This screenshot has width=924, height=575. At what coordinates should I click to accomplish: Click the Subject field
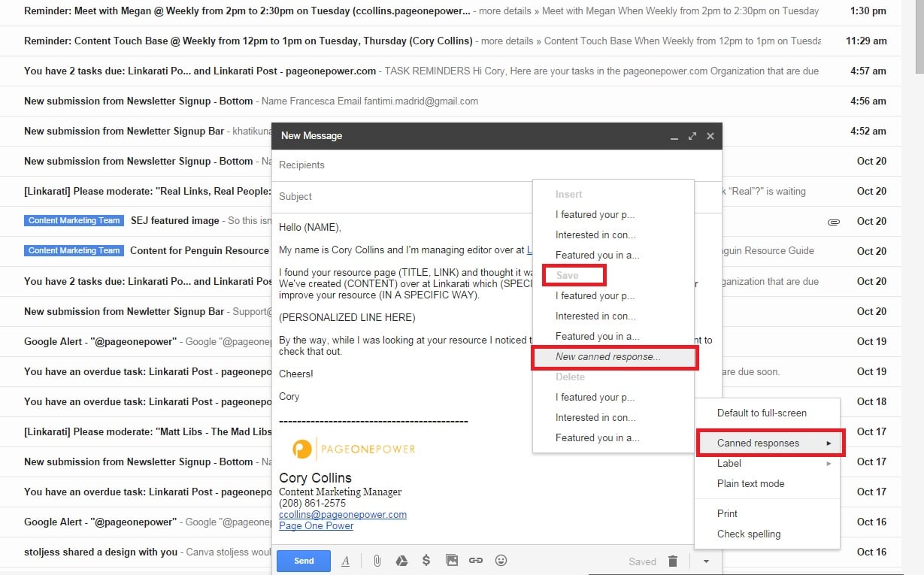point(398,196)
